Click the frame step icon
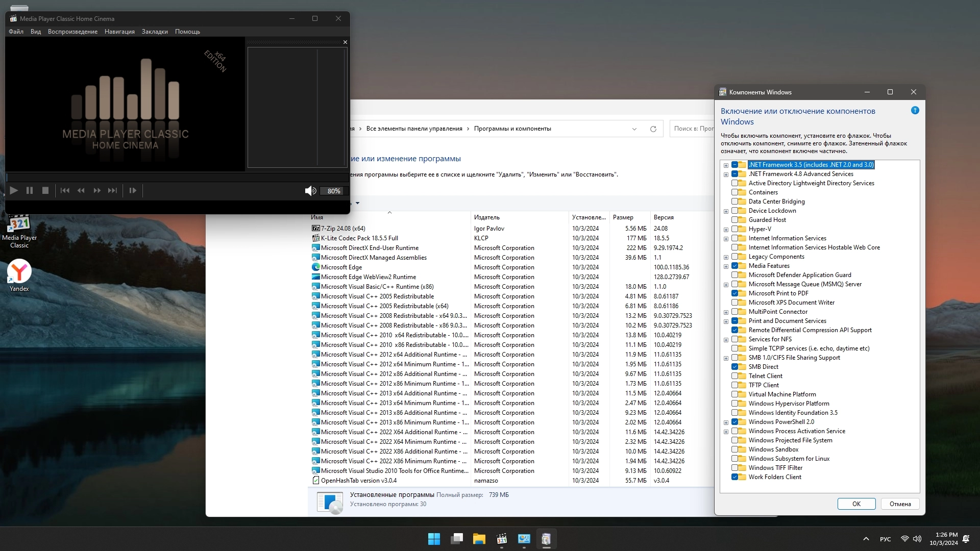Screen dimensions: 980x551 [x=133, y=190]
